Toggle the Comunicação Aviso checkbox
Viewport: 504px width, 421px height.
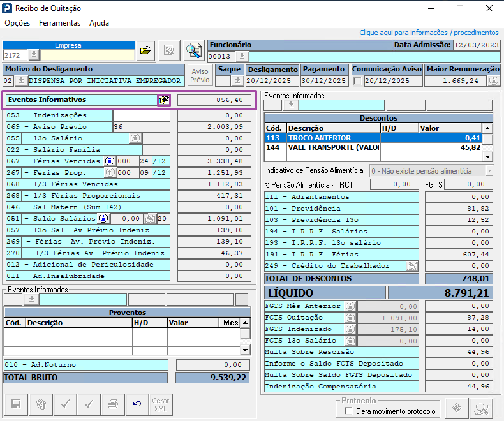pyautogui.click(x=357, y=81)
